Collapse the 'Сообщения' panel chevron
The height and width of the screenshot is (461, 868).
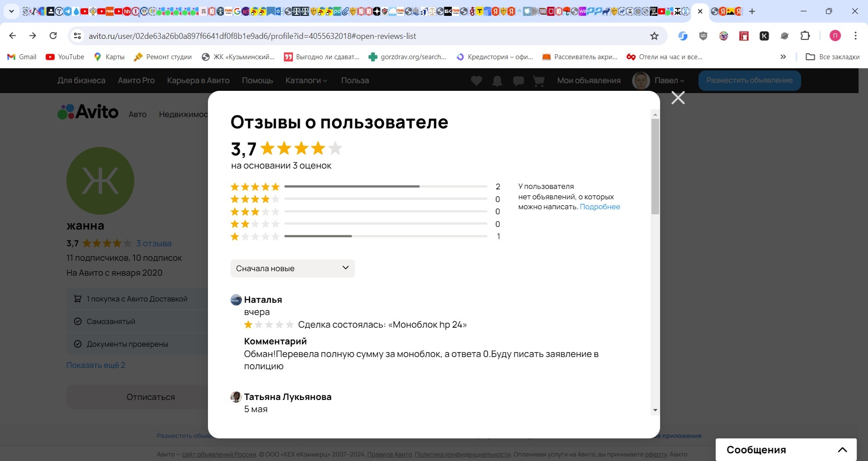pos(843,449)
